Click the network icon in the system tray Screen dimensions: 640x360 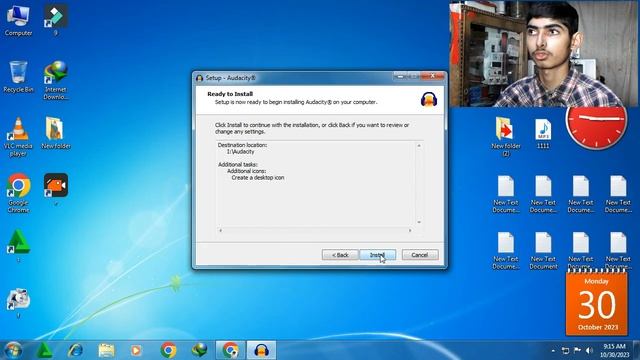[565, 350]
